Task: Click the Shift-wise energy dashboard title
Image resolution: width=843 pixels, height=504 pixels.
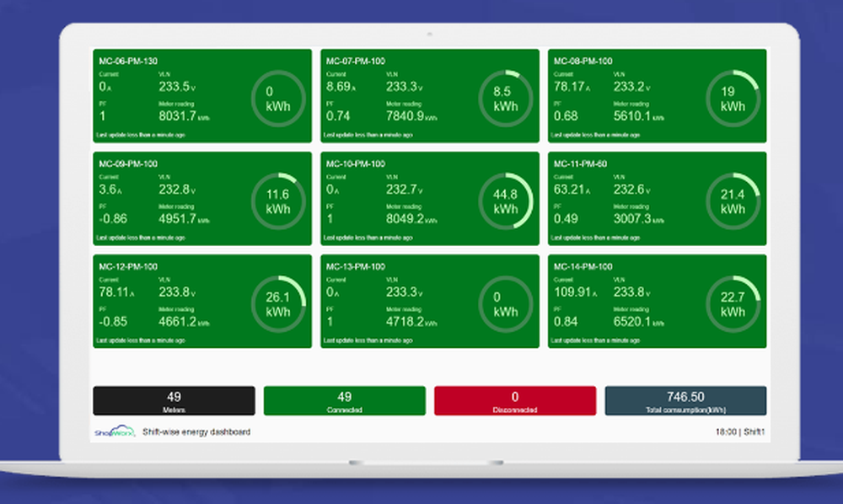Action: (x=196, y=432)
